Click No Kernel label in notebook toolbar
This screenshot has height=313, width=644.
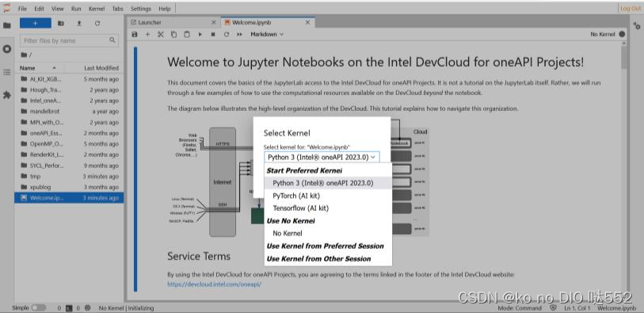[603, 35]
